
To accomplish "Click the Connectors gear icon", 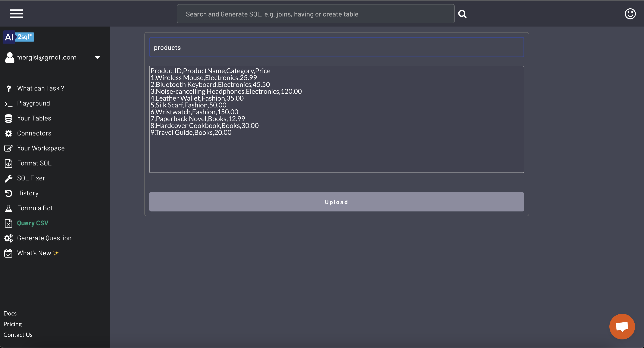I will 9,133.
